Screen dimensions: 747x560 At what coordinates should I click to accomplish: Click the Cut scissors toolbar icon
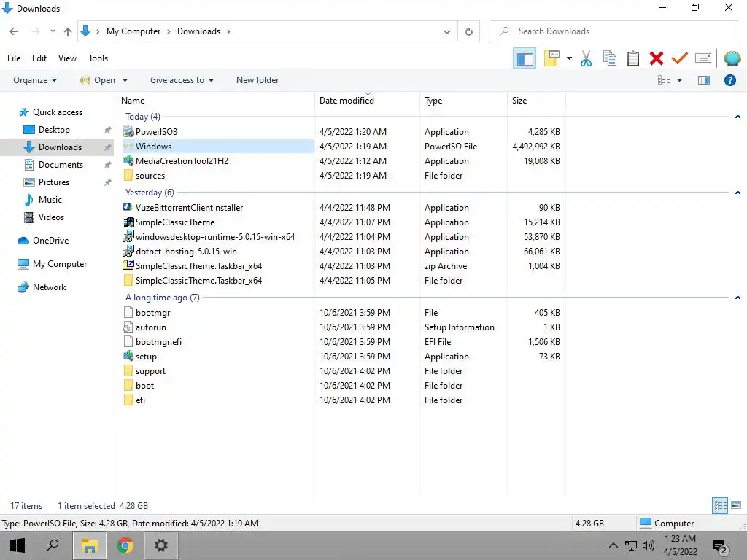586,58
